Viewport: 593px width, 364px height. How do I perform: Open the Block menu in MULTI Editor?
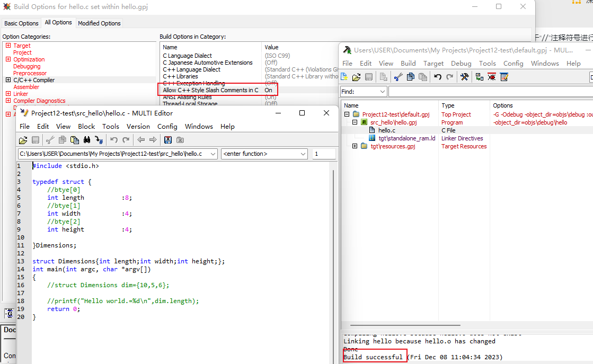pyautogui.click(x=86, y=127)
